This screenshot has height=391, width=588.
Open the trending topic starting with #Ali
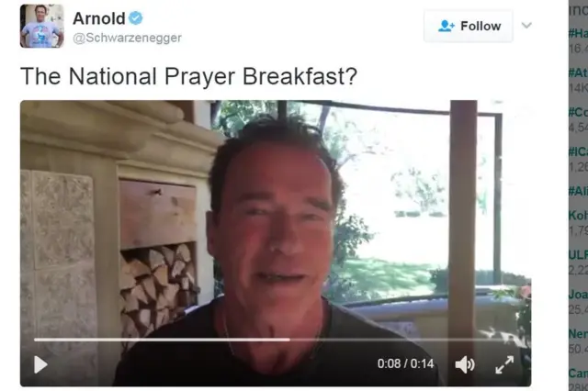[x=578, y=191]
